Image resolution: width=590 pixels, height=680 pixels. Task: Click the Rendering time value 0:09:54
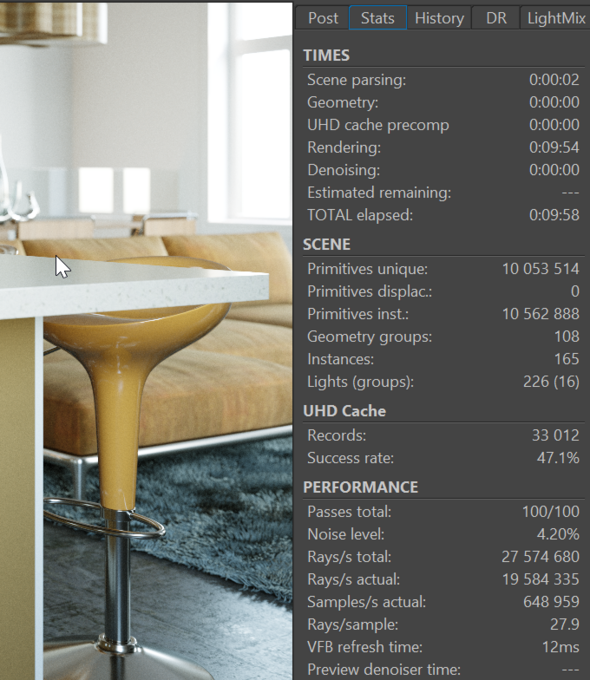(554, 147)
